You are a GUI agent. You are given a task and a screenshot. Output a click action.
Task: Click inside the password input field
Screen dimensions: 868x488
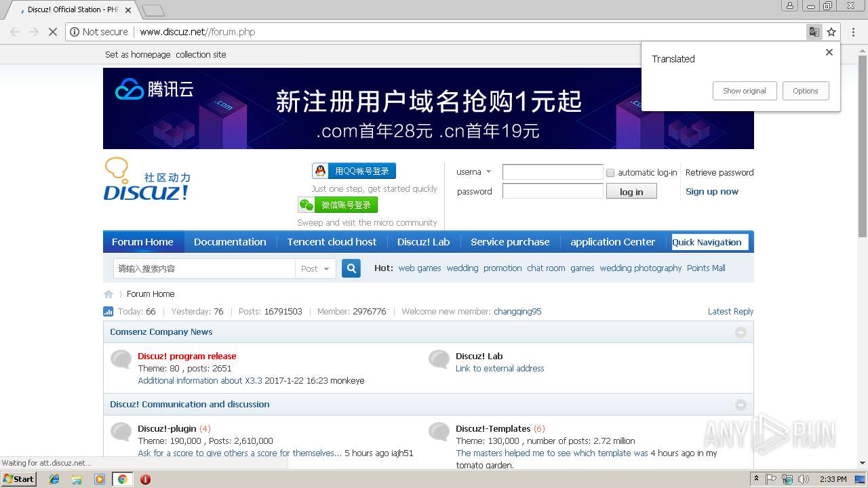[553, 191]
